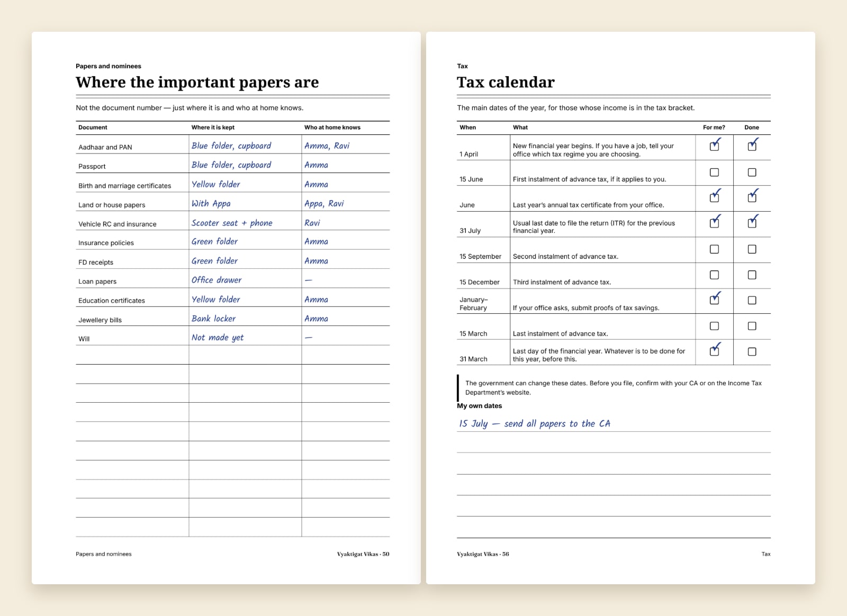Screen dimensions: 847x616
Task: Click the 'Vyaktigat Vikas · 50' page footer
Action: 363,554
